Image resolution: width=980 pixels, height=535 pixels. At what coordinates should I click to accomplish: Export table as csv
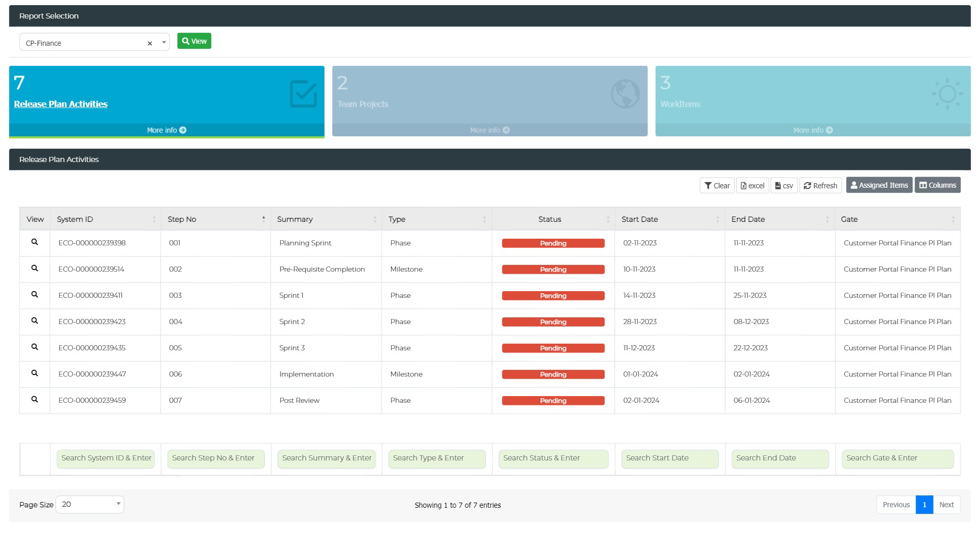pos(784,186)
